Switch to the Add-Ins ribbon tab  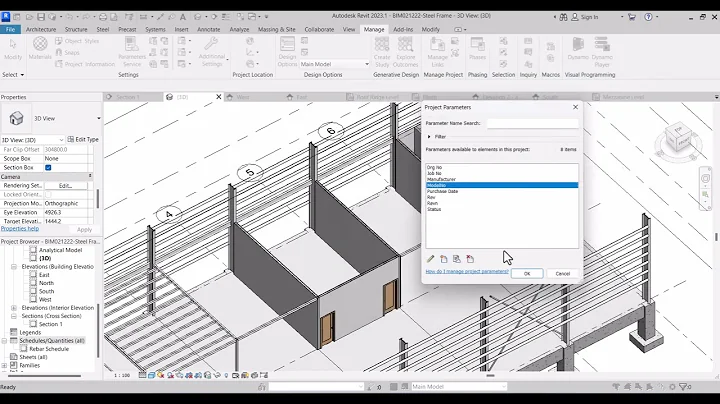coord(403,29)
